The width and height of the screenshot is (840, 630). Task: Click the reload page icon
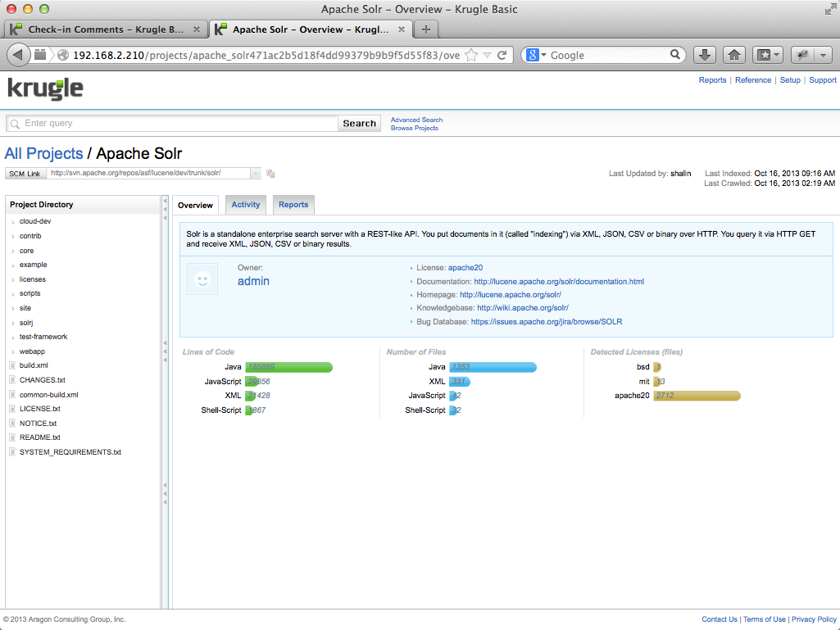(502, 55)
